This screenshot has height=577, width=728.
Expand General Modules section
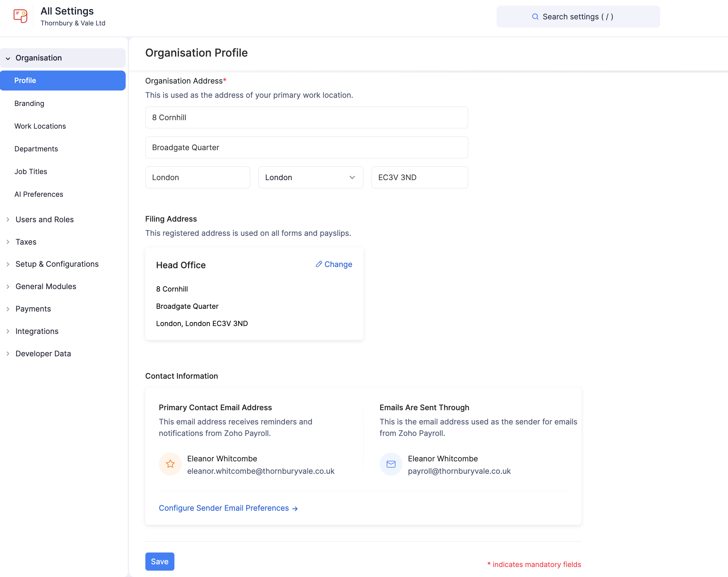pyautogui.click(x=46, y=286)
